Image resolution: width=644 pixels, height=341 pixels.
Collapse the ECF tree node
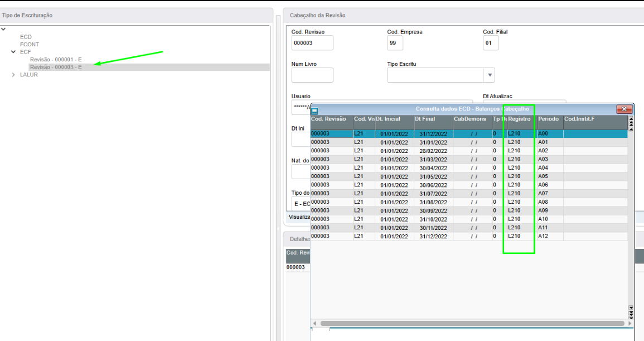[x=13, y=52]
